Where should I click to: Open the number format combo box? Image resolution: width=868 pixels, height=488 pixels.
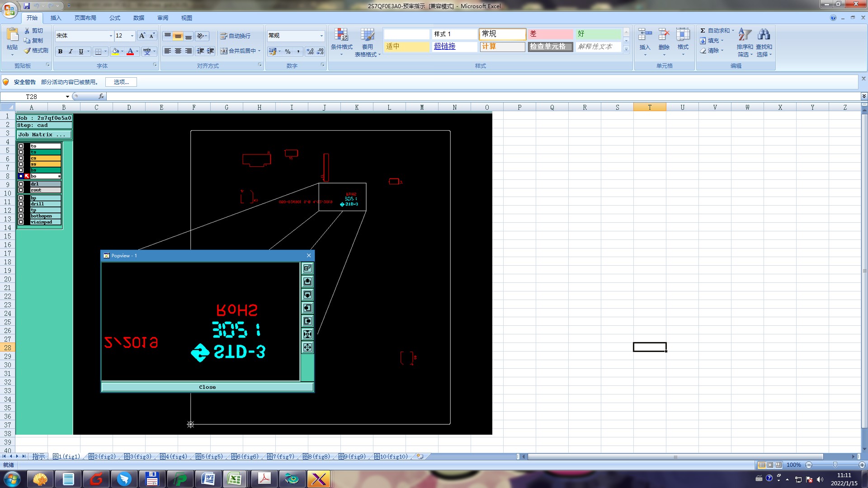(x=321, y=36)
